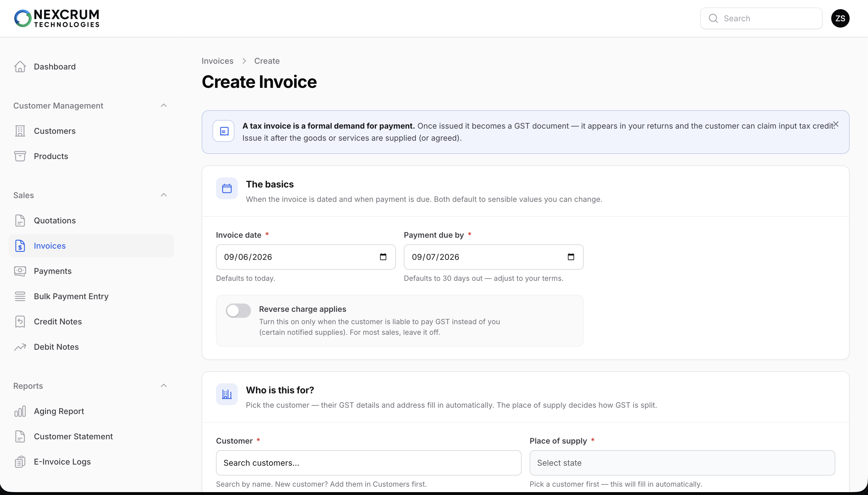Open the ZS user avatar menu

[x=840, y=18]
